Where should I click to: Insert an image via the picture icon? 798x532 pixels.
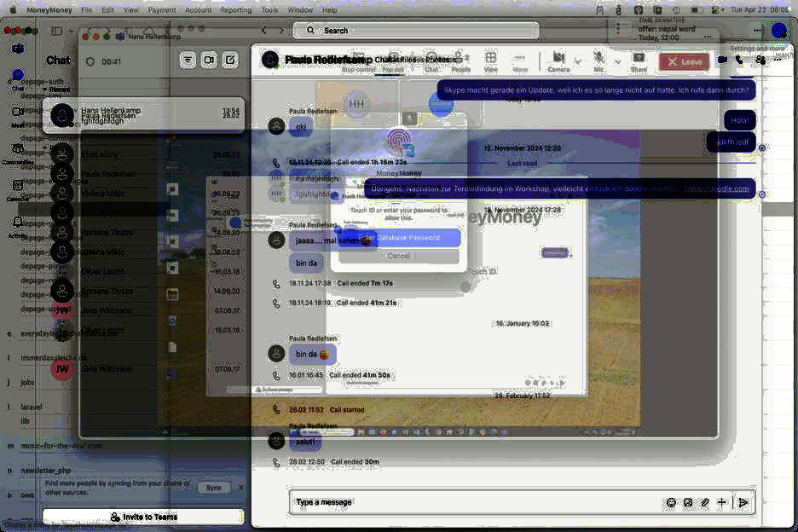pos(688,502)
